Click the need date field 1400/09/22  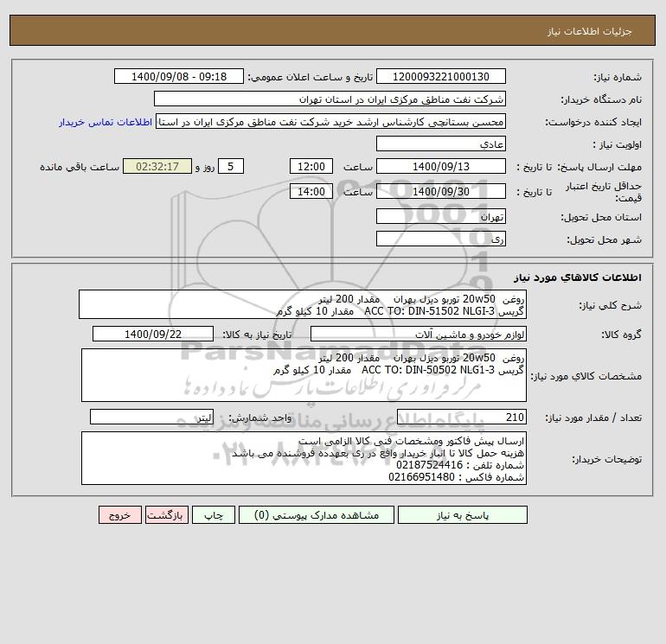[x=153, y=334]
